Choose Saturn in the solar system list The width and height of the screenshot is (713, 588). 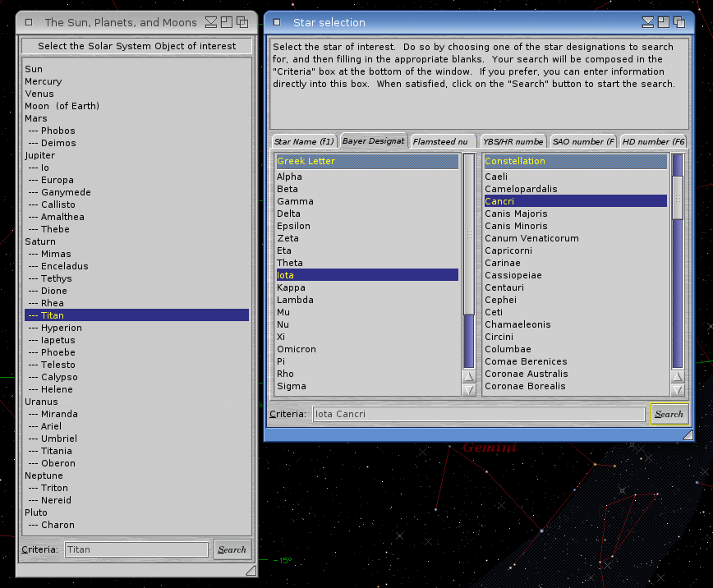[x=40, y=241]
